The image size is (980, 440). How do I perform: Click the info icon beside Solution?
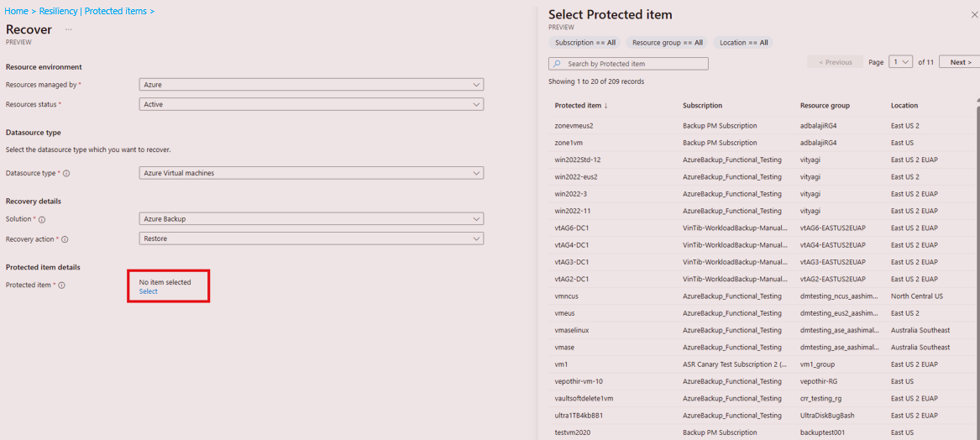tap(43, 219)
